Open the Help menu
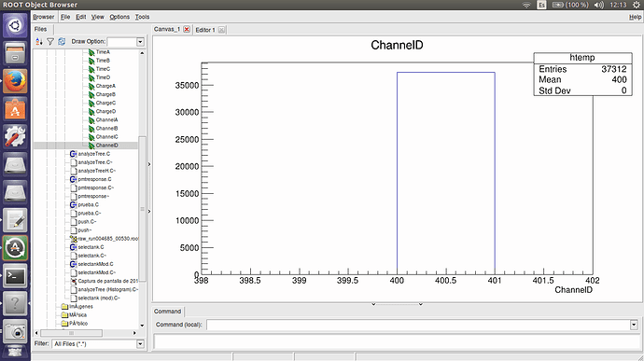The image size is (644, 361). 635,17
